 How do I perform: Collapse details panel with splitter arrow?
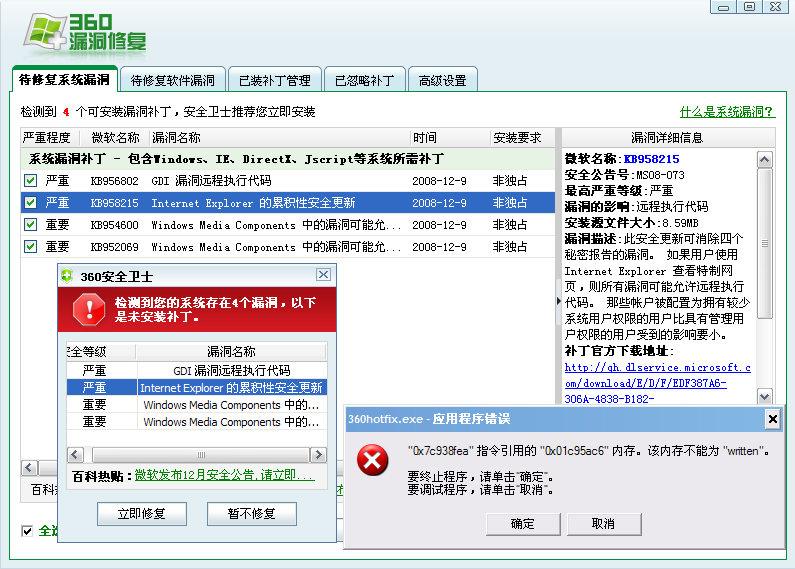558,301
